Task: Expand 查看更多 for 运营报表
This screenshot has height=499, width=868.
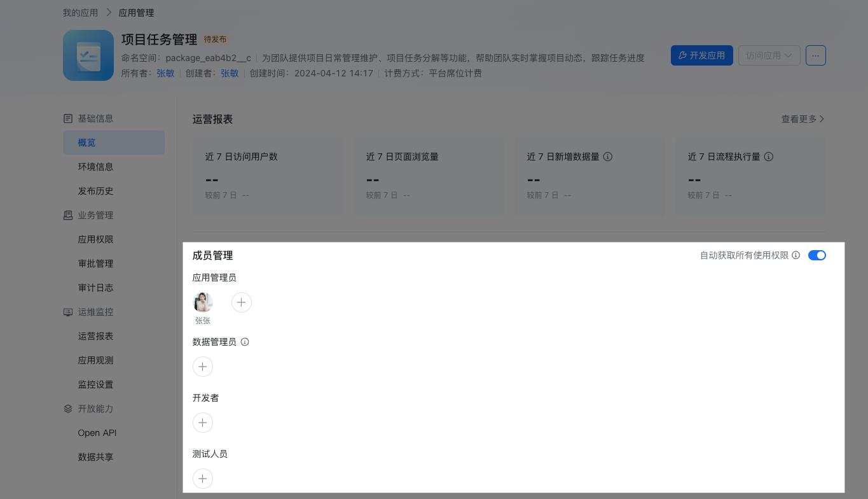Action: tap(803, 119)
